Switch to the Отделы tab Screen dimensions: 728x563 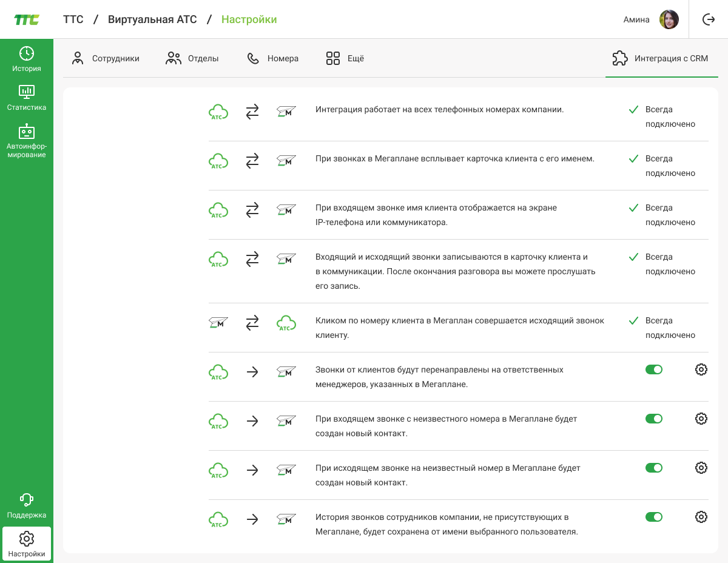(x=192, y=58)
